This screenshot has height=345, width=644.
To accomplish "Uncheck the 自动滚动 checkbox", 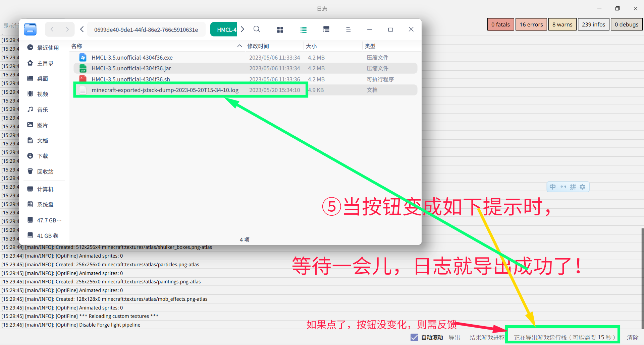I will coord(414,337).
